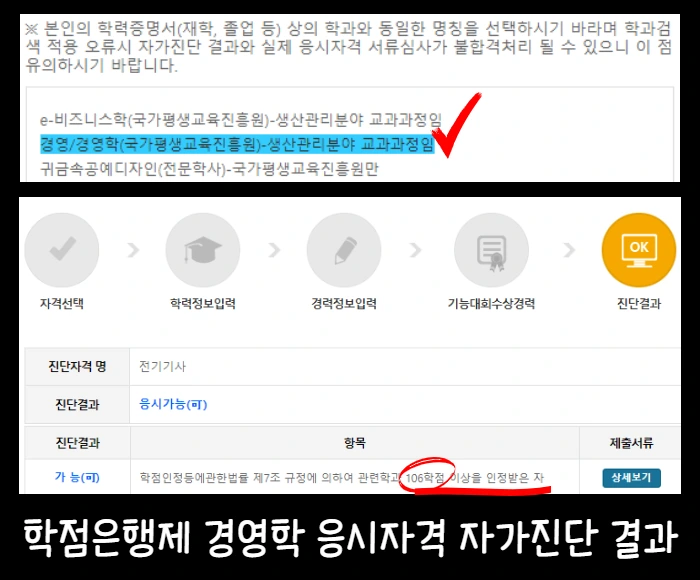This screenshot has width=700, height=580.
Task: Click the orange 진단결과 OK monitor icon
Action: (639, 250)
